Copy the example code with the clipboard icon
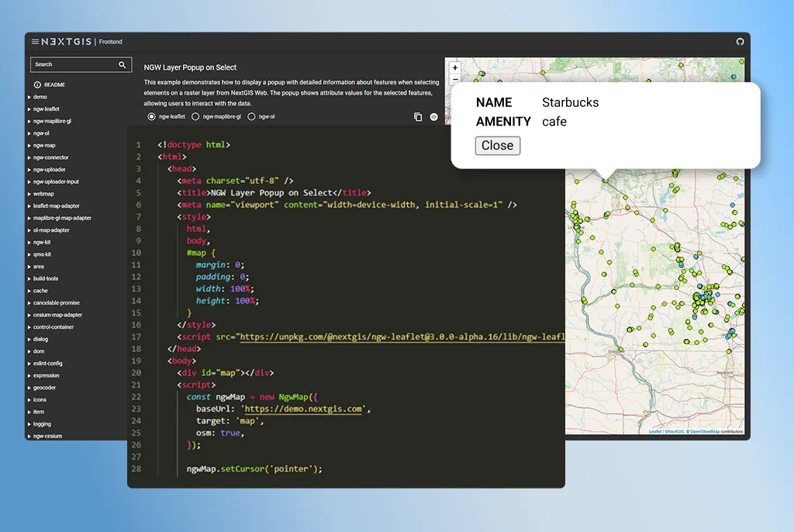794x532 pixels. [418, 117]
